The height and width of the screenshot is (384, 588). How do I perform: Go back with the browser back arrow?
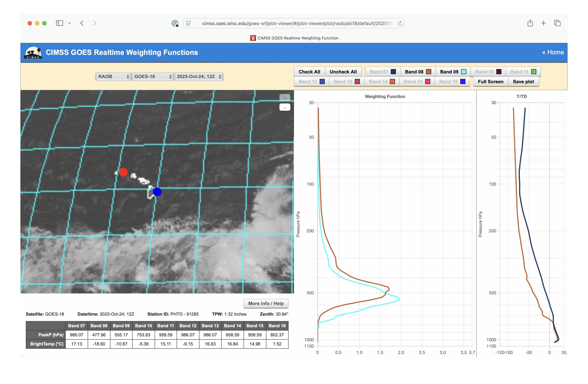tap(82, 23)
